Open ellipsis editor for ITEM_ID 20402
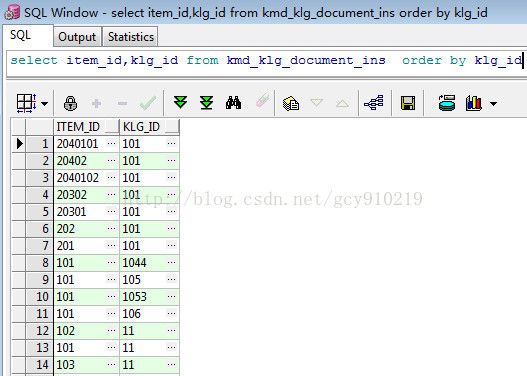527x376 pixels. 111,161
